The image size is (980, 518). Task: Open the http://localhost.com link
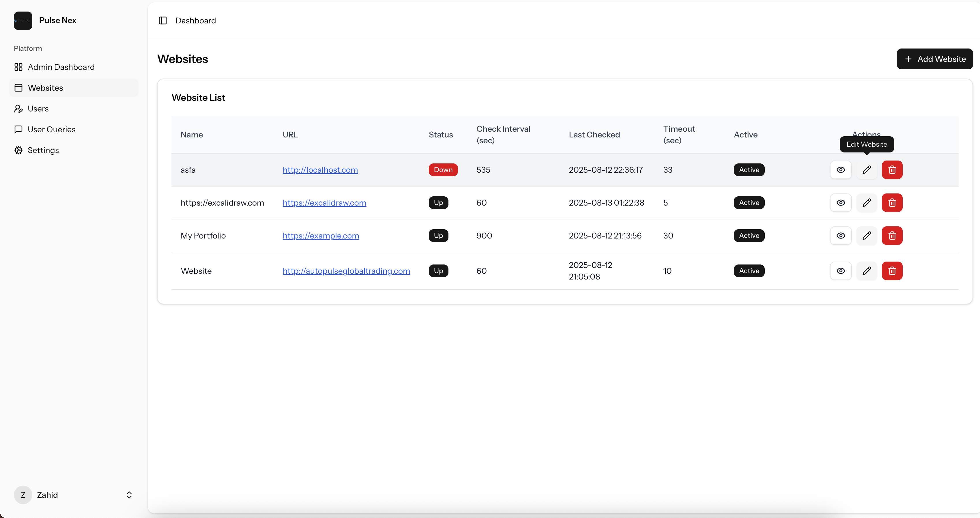[320, 170]
